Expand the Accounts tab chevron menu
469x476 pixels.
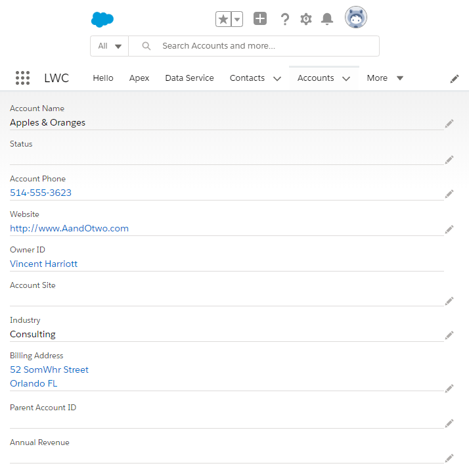[346, 79]
